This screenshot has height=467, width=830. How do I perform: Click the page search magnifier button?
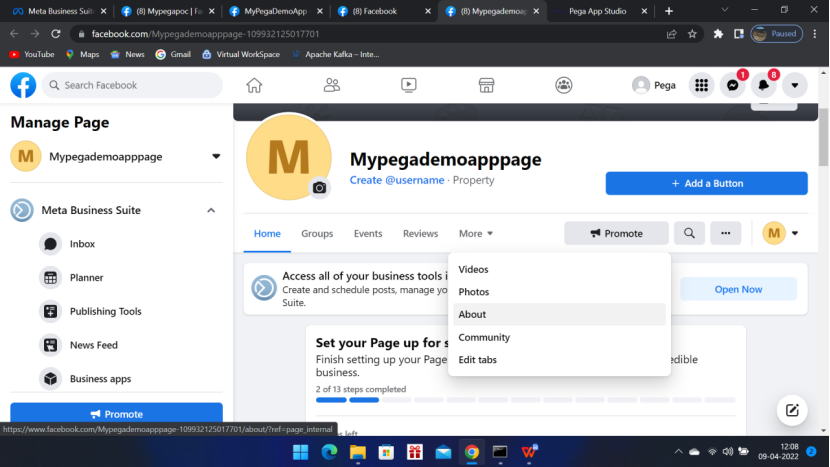(x=689, y=234)
